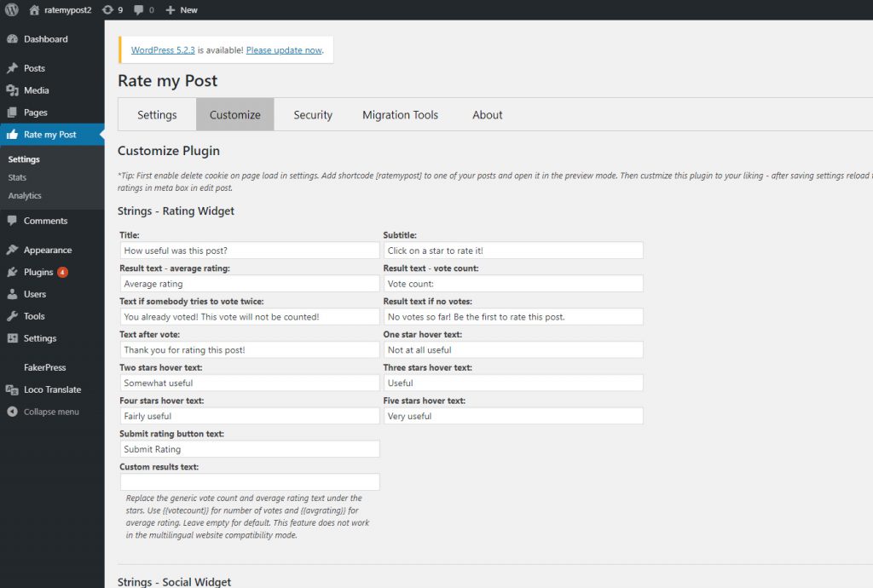Image resolution: width=873 pixels, height=588 pixels.
Task: Click the WordPress logo icon
Action: click(x=12, y=10)
